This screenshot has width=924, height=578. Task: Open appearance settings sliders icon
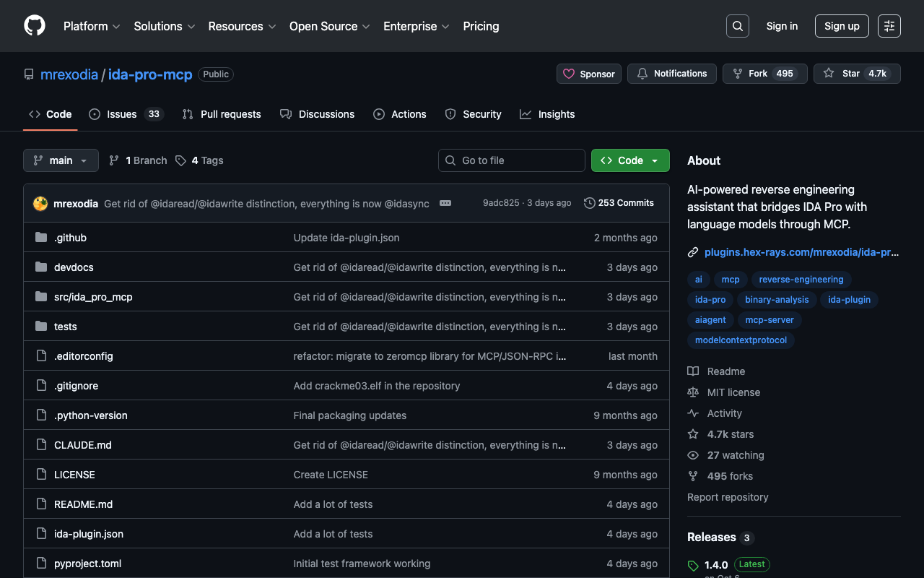[889, 26]
